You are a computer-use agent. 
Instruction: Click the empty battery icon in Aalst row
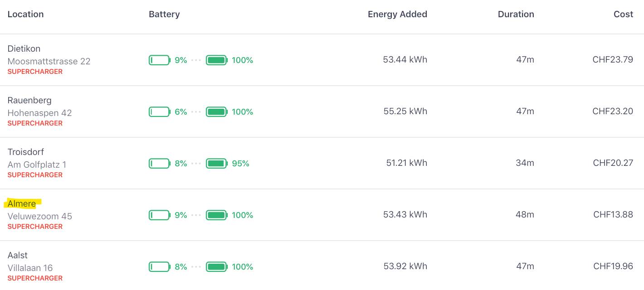click(x=159, y=267)
